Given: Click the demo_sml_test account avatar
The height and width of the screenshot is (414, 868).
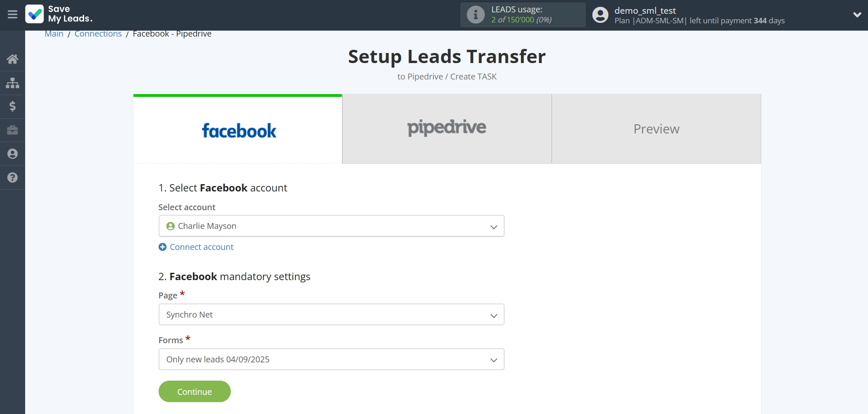Looking at the screenshot, I should (x=600, y=15).
